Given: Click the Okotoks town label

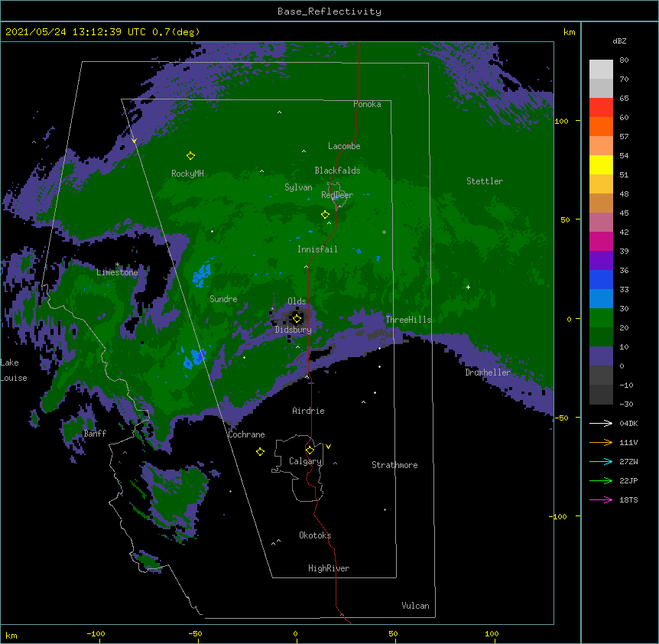Looking at the screenshot, I should point(315,535).
